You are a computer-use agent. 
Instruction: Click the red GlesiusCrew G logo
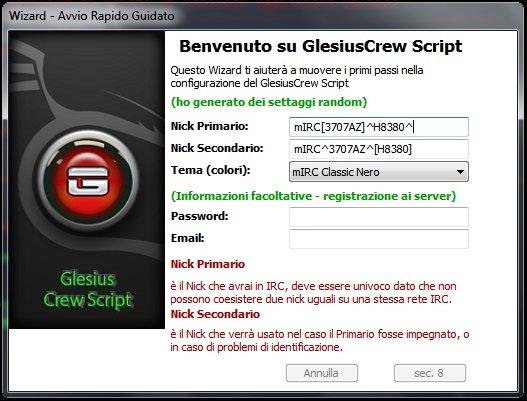[x=88, y=182]
